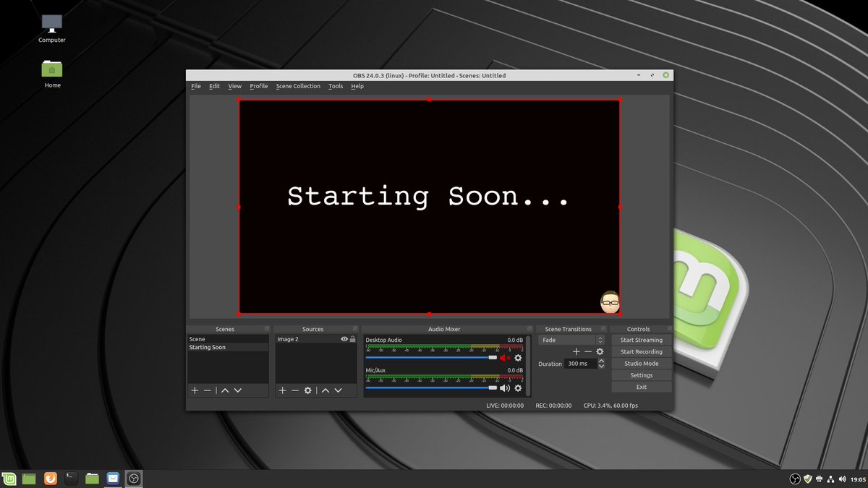Image resolution: width=868 pixels, height=488 pixels.
Task: Open source properties gear icon
Action: coord(307,390)
